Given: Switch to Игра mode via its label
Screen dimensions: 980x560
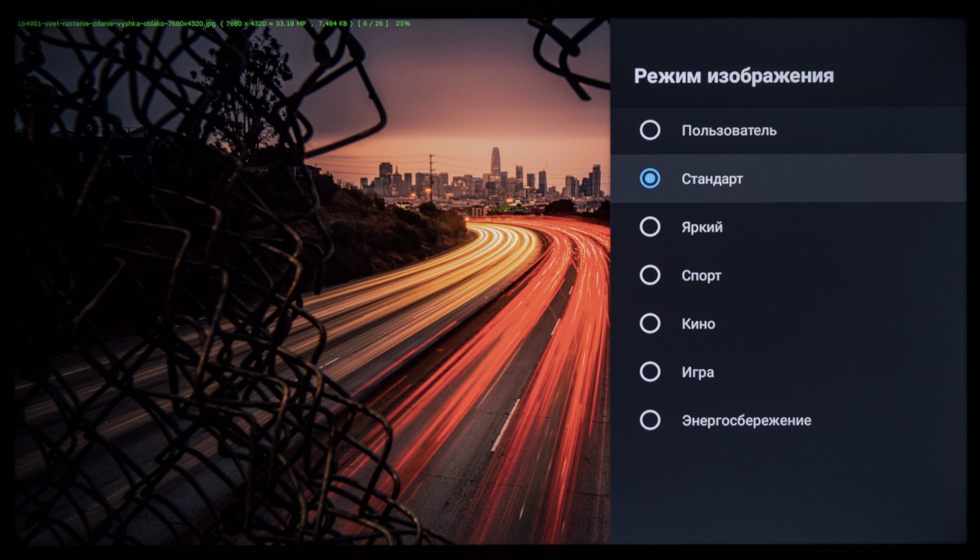Looking at the screenshot, I should [697, 372].
